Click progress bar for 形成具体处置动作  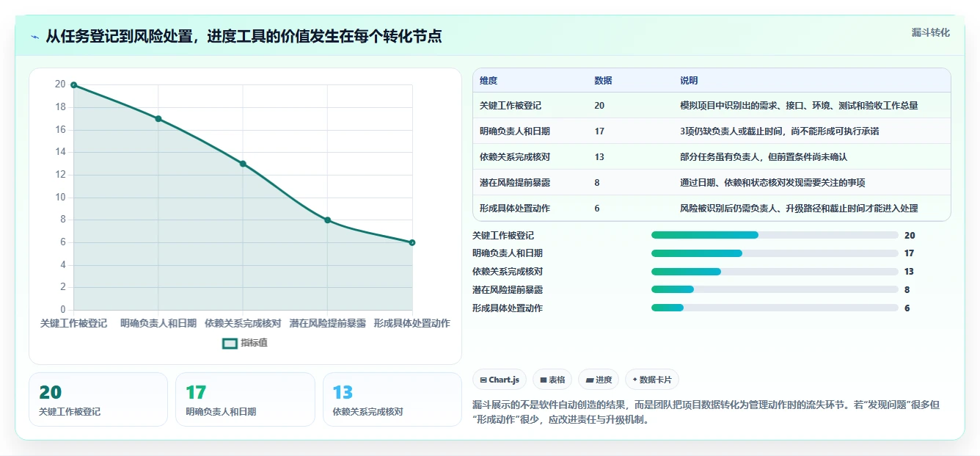tap(775, 308)
